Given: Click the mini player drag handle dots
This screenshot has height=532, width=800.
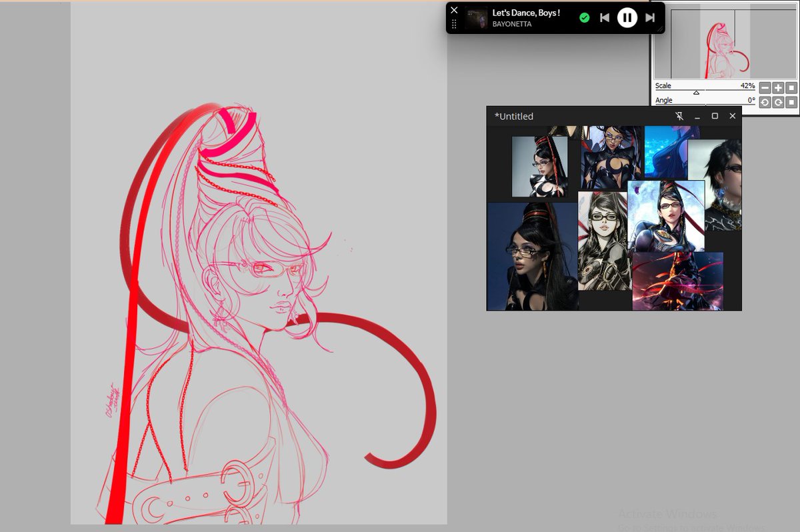Looking at the screenshot, I should click(x=454, y=24).
